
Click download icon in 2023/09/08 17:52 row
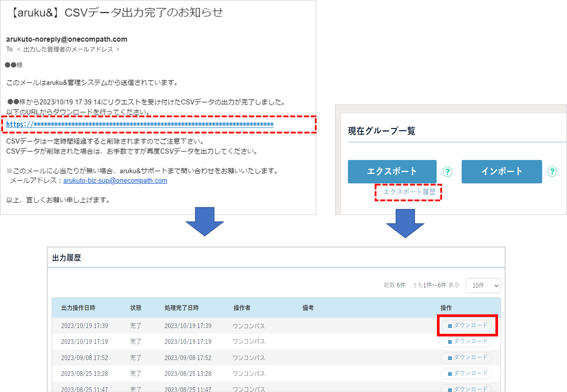coord(450,358)
